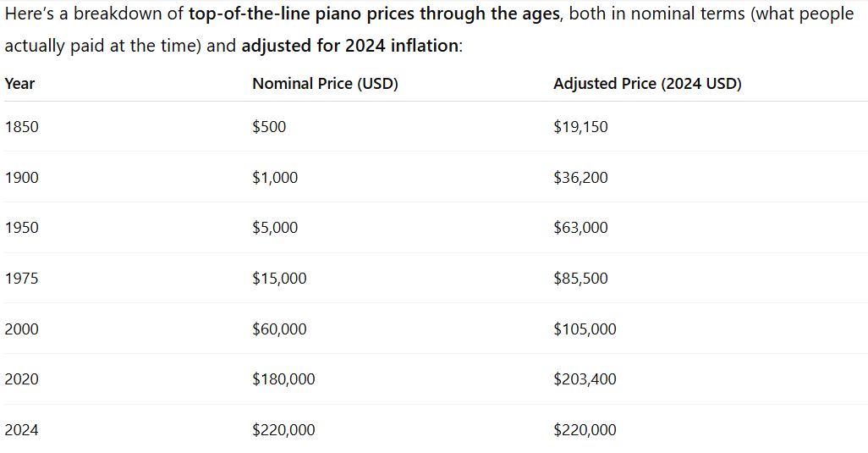The width and height of the screenshot is (868, 453).
Task: Click the $203,400 adjusted price
Action: 585,379
